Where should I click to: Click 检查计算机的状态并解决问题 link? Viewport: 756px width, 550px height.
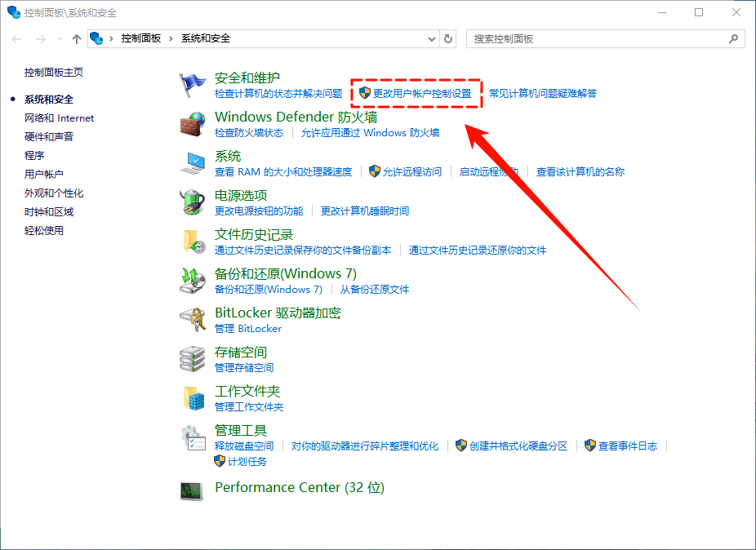[278, 94]
